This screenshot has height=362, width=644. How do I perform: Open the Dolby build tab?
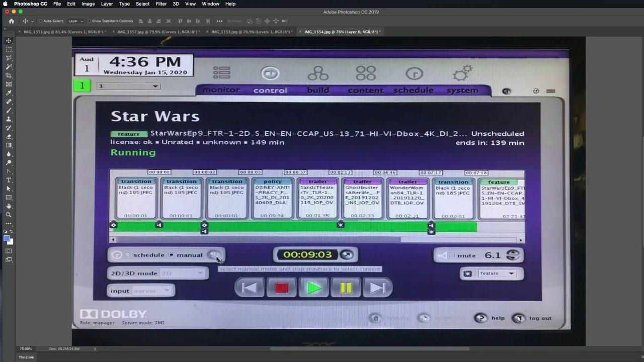[x=318, y=90]
